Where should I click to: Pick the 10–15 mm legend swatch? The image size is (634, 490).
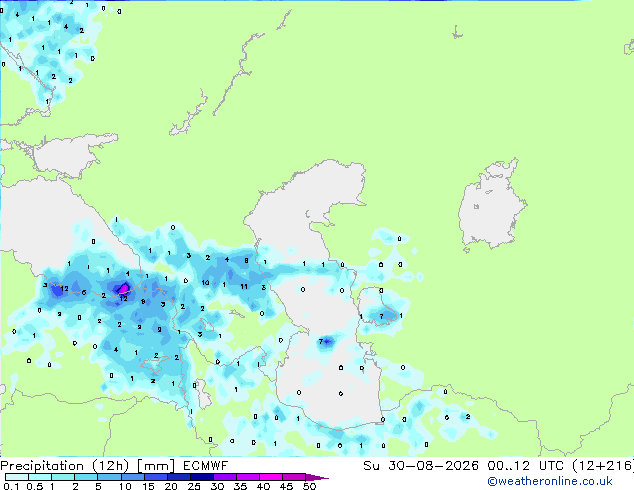pyautogui.click(x=132, y=477)
